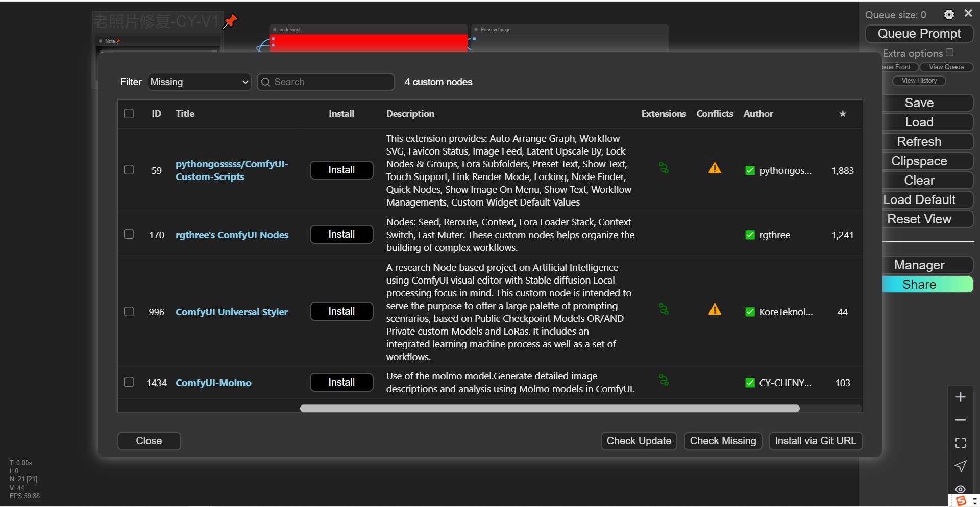
Task: Sort by the ID column header
Action: (x=156, y=114)
